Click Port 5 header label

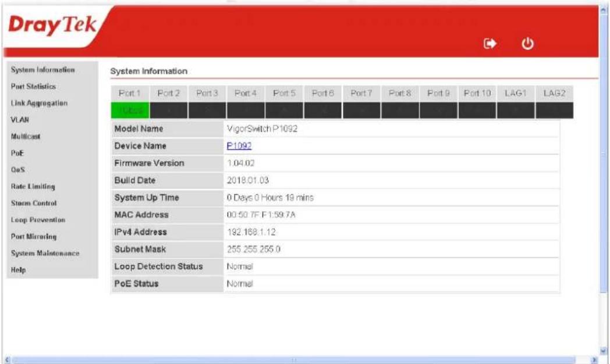click(x=284, y=93)
